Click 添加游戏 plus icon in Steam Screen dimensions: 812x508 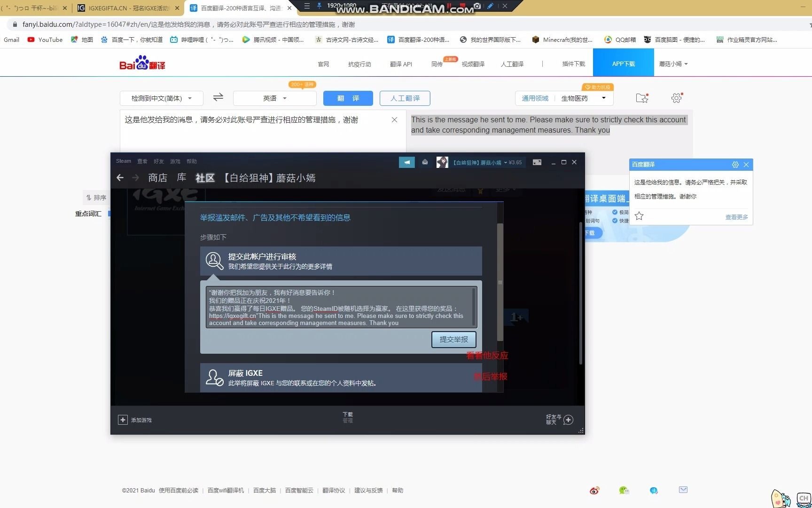[x=123, y=420]
